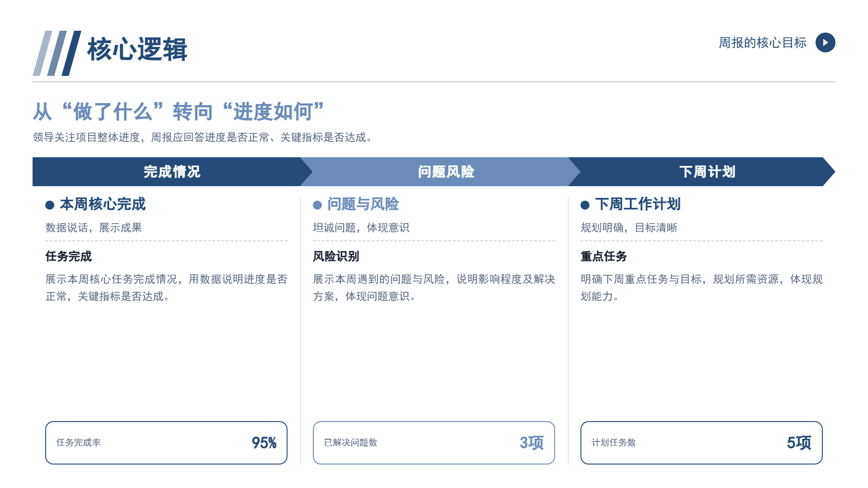Viewport: 868px width, 488px height.
Task: Select the 完成情况 arrow step
Action: [x=172, y=172]
